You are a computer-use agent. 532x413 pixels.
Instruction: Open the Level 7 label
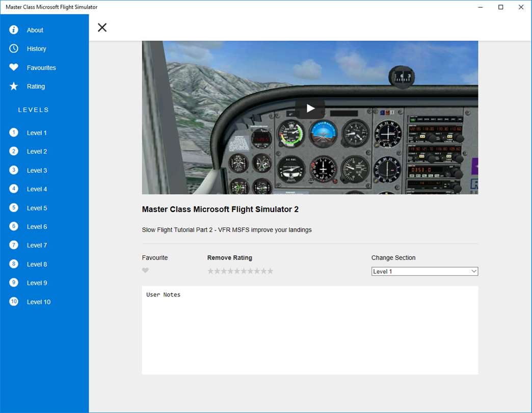click(x=37, y=245)
